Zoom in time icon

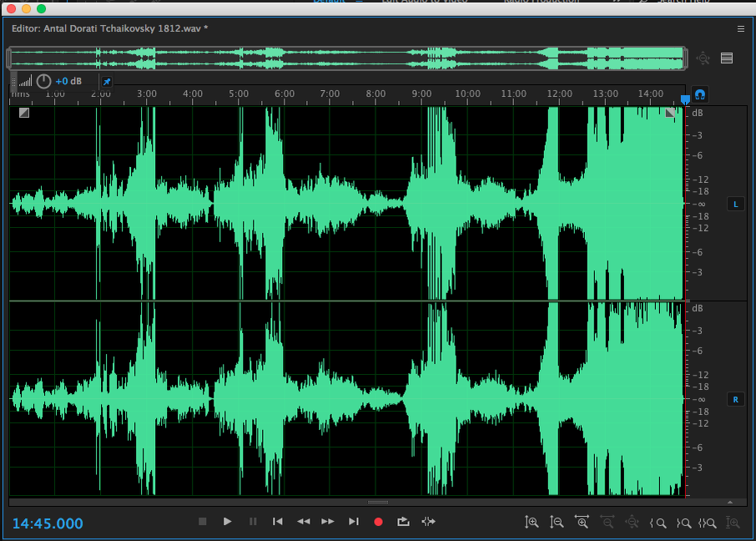582,522
